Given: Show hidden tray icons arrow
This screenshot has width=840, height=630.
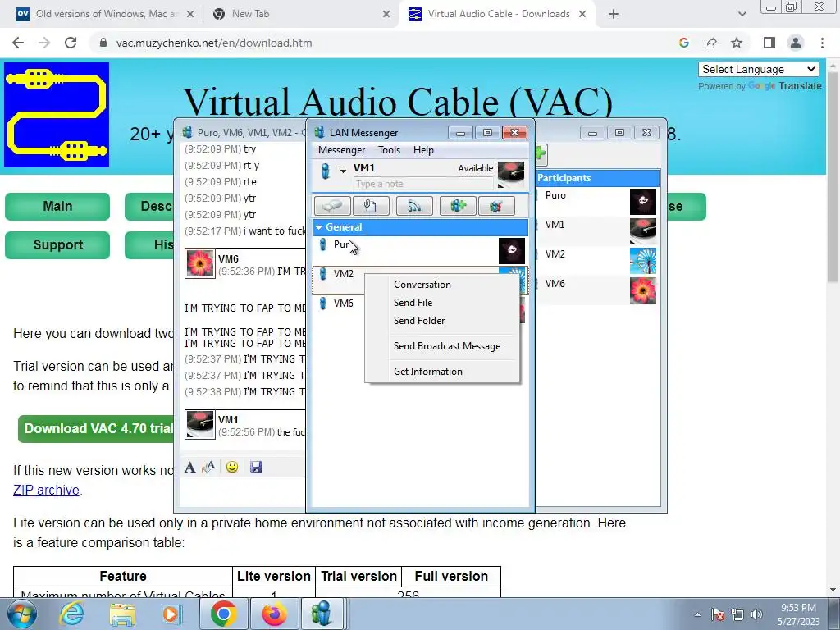Looking at the screenshot, I should (x=697, y=615).
